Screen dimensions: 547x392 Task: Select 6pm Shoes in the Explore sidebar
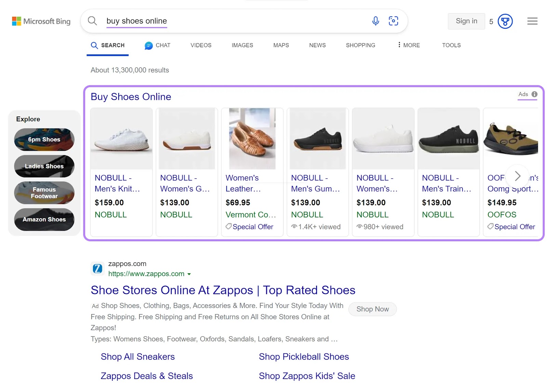44,139
